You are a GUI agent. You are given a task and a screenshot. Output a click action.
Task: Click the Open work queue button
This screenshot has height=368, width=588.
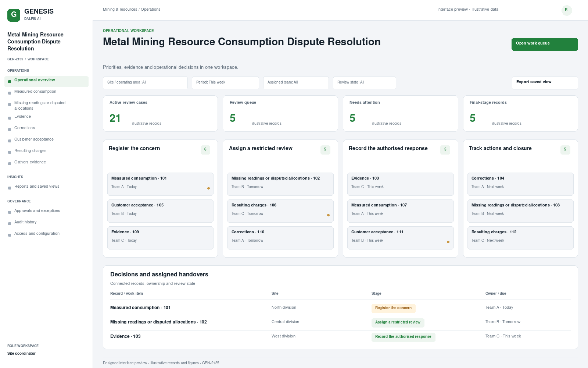pos(545,44)
